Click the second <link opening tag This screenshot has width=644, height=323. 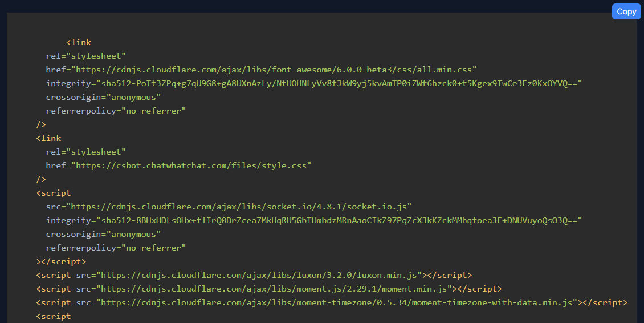[x=48, y=138]
